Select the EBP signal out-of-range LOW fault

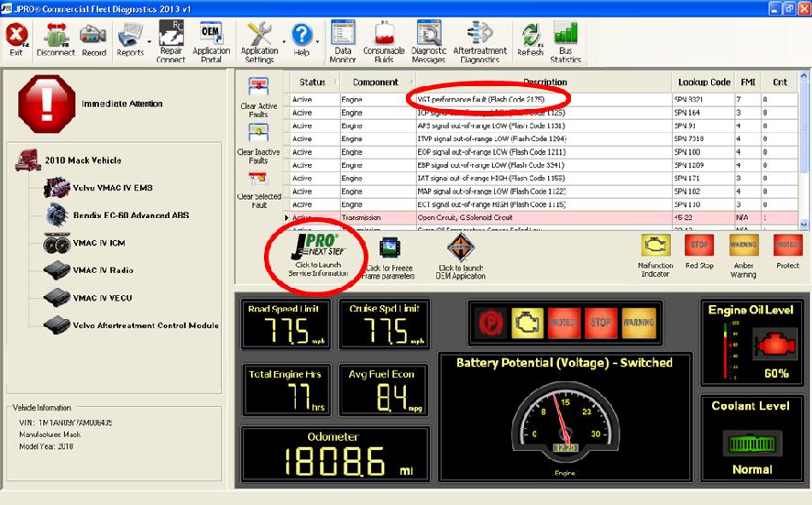[541, 165]
